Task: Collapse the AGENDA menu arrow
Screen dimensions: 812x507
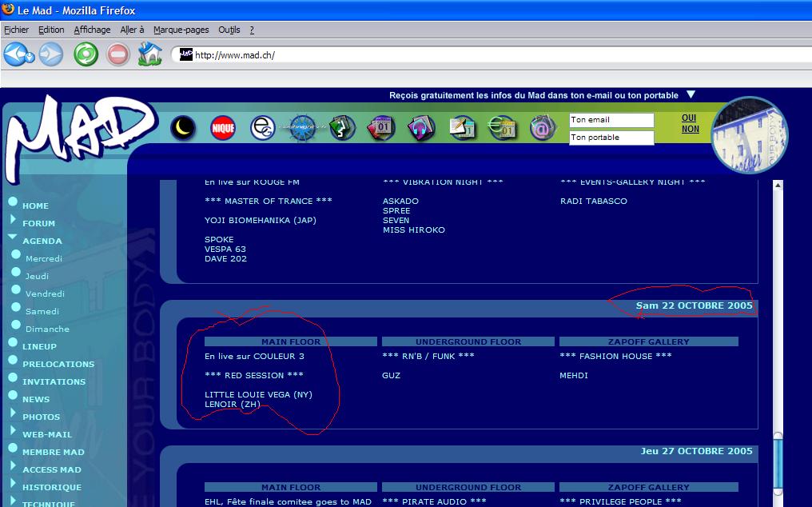Action: pos(13,238)
